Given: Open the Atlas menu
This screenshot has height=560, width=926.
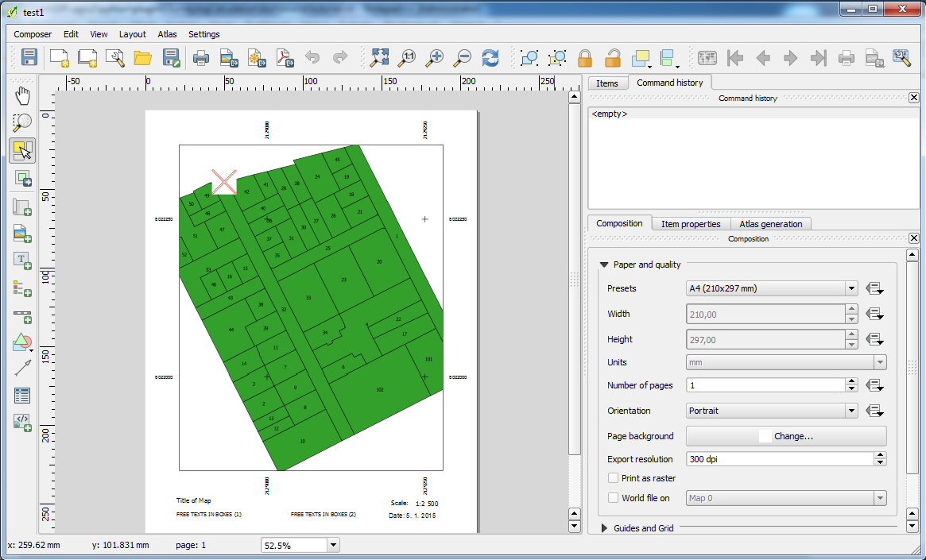Looking at the screenshot, I should [x=167, y=34].
